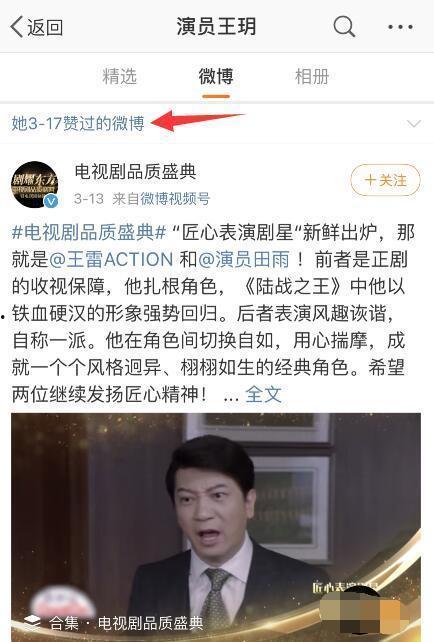This screenshot has height=642, width=434.
Task: Open the 她3-17赞过的微博 filter
Action: point(78,123)
